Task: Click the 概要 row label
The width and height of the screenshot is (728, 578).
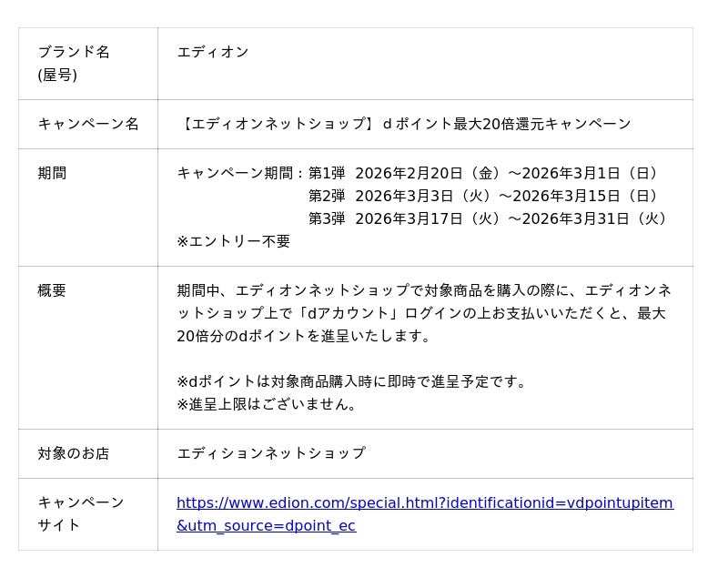Action: point(52,290)
